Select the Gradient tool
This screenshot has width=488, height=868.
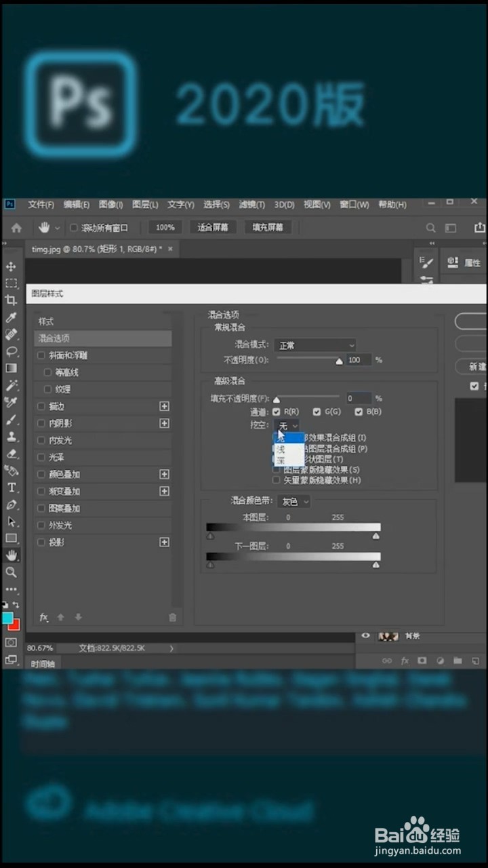pyautogui.click(x=11, y=368)
